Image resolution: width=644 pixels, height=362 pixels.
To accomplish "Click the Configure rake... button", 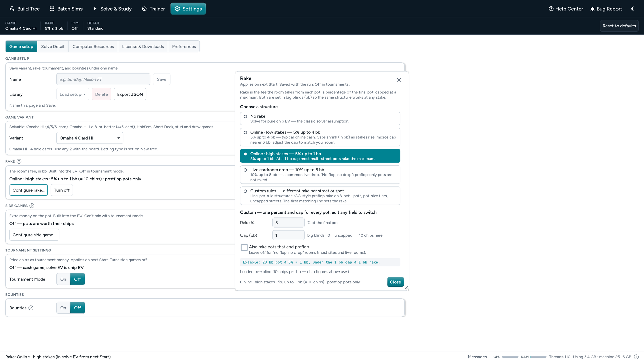I will pyautogui.click(x=29, y=190).
